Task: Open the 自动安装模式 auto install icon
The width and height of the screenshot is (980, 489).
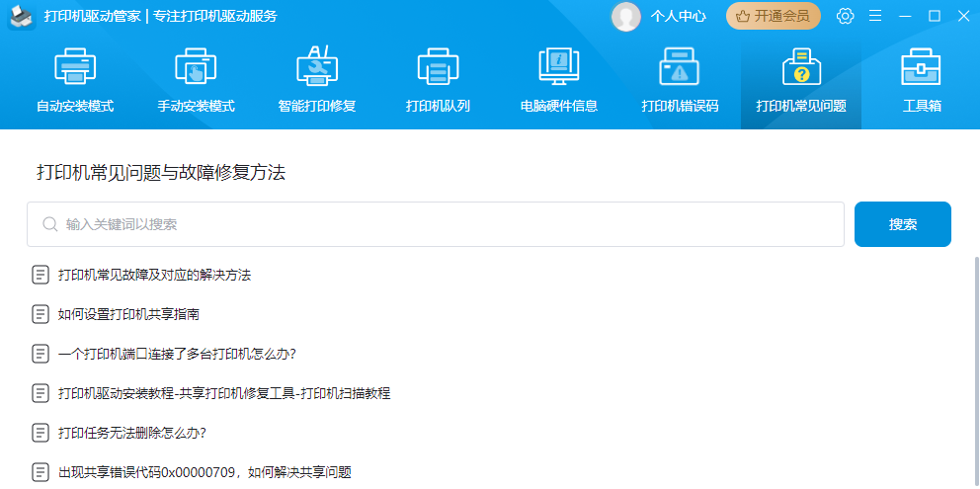Action: (75, 69)
